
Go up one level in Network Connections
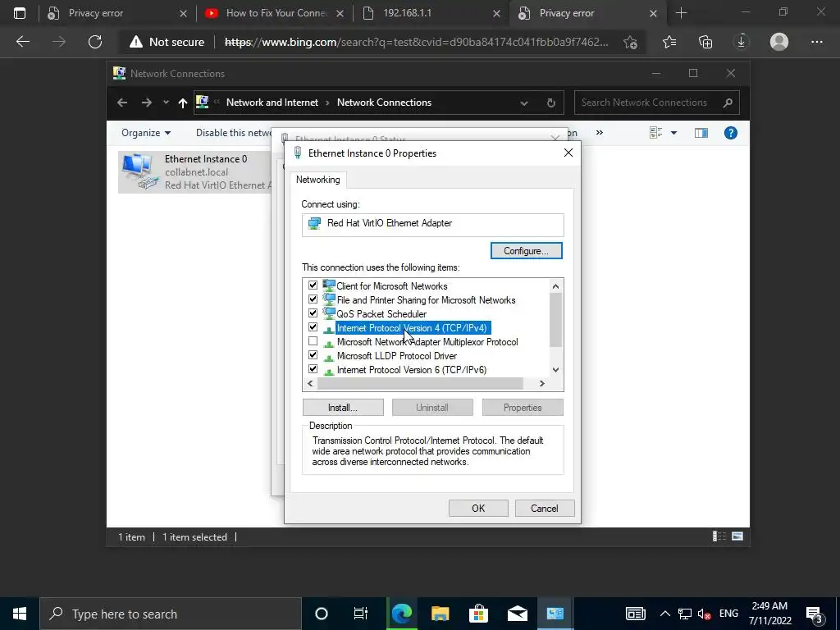(183, 103)
